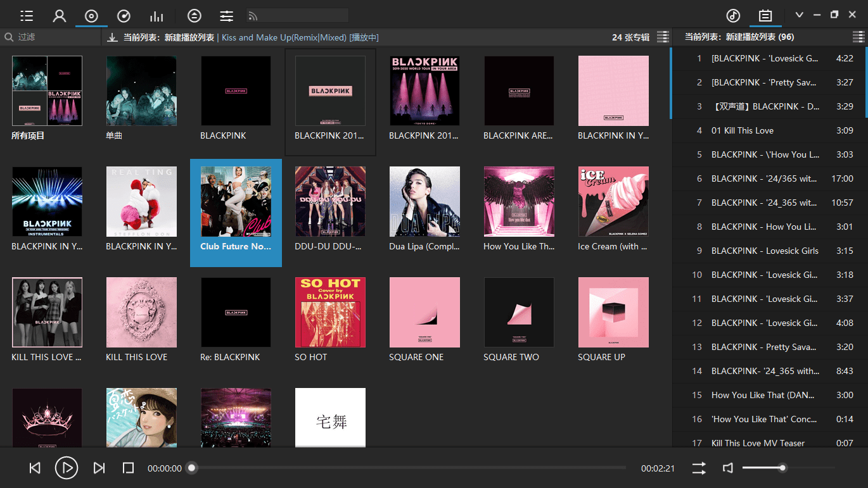
Task: Click the playlist panel scrollbar
Action: (865, 82)
